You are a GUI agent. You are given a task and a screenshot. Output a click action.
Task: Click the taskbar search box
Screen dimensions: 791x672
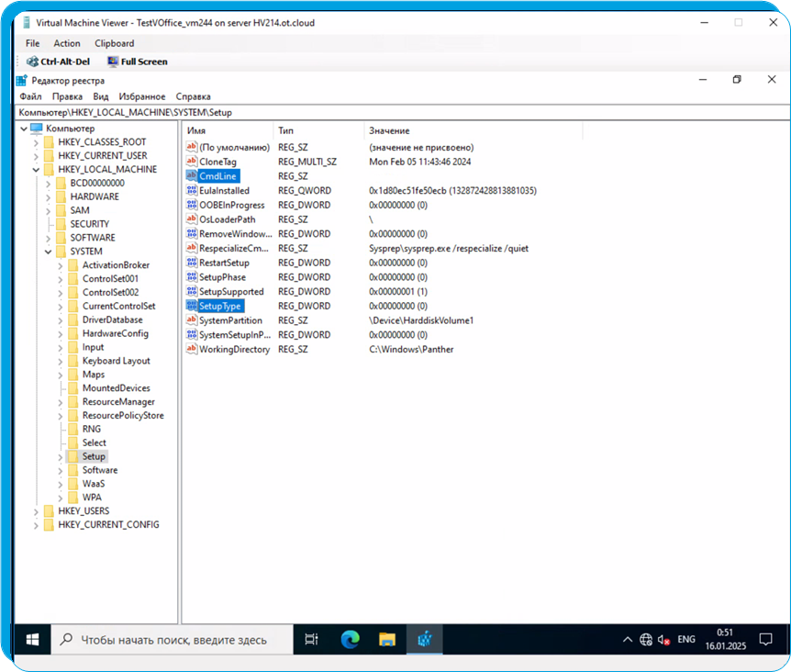(x=172, y=640)
